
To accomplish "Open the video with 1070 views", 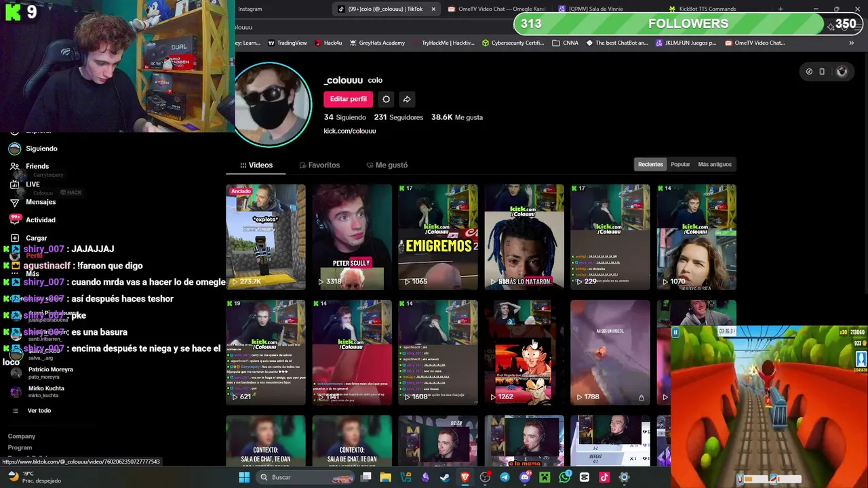I will (x=696, y=237).
